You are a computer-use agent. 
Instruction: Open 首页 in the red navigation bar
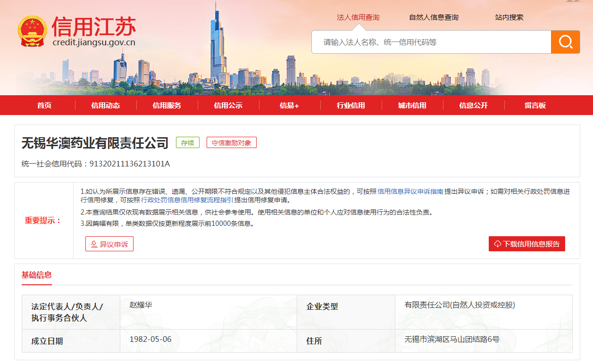44,105
